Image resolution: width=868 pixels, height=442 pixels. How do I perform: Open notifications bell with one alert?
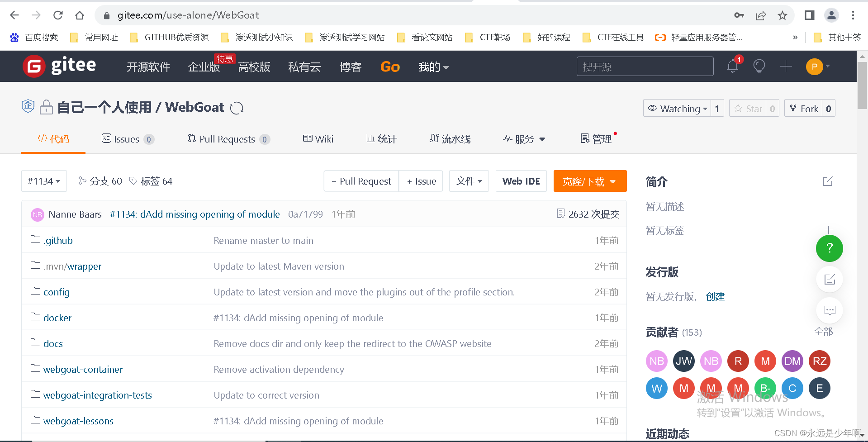point(733,66)
